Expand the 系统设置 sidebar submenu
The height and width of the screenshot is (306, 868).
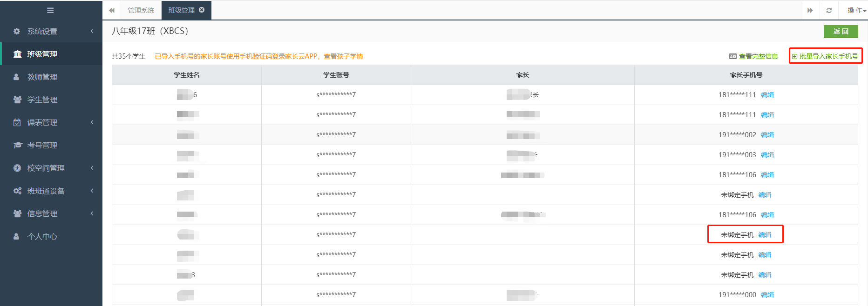click(x=92, y=31)
